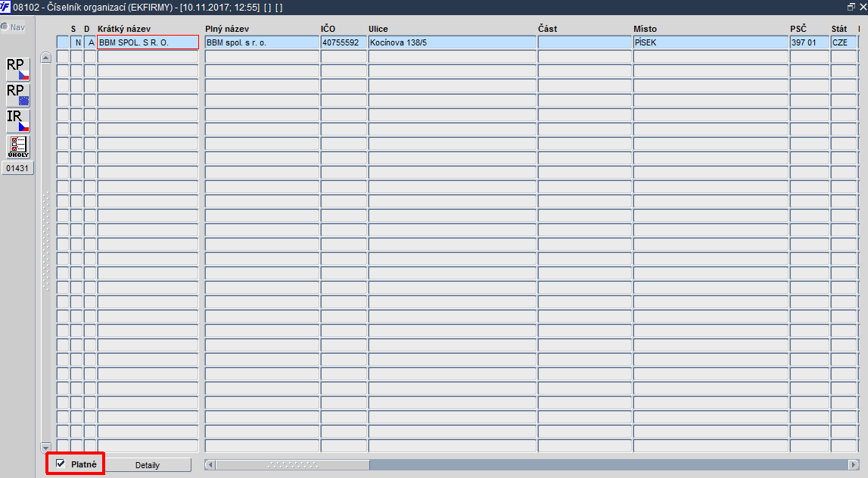
Task: Click the Plný název column header
Action: (x=227, y=29)
